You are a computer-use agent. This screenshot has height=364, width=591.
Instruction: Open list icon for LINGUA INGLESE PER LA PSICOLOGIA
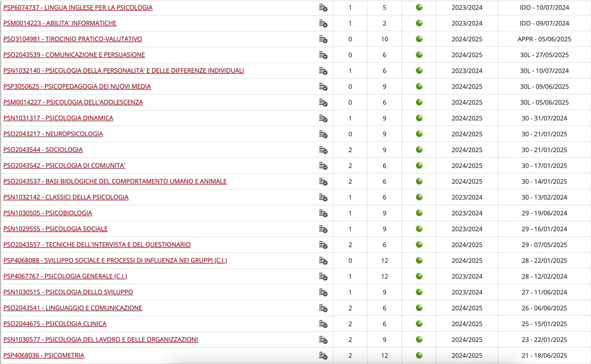click(x=323, y=8)
